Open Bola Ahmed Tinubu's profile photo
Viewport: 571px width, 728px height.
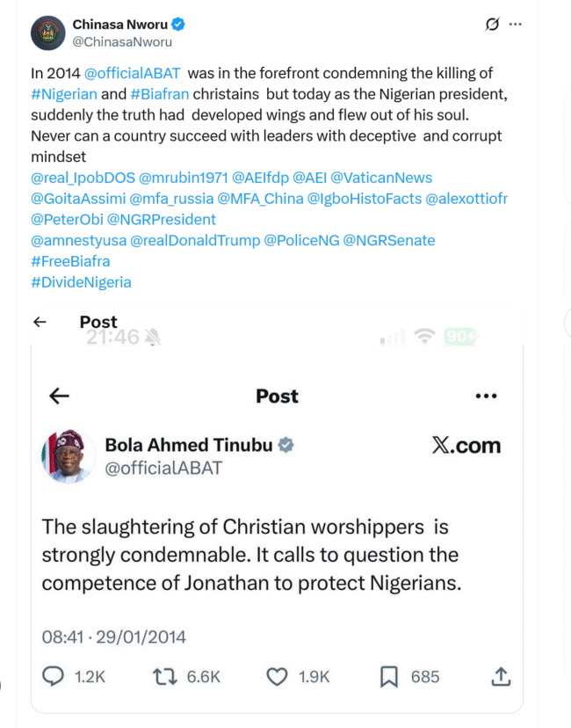tap(68, 456)
